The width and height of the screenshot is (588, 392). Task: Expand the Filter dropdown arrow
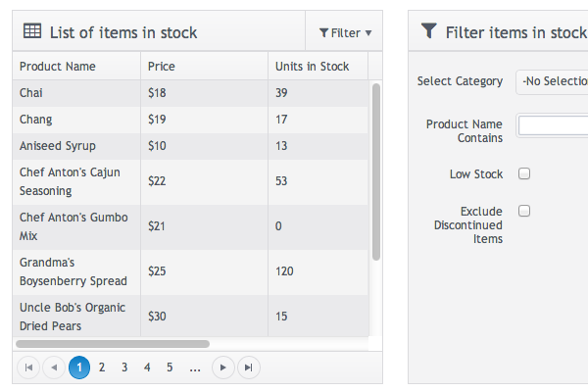[368, 33]
